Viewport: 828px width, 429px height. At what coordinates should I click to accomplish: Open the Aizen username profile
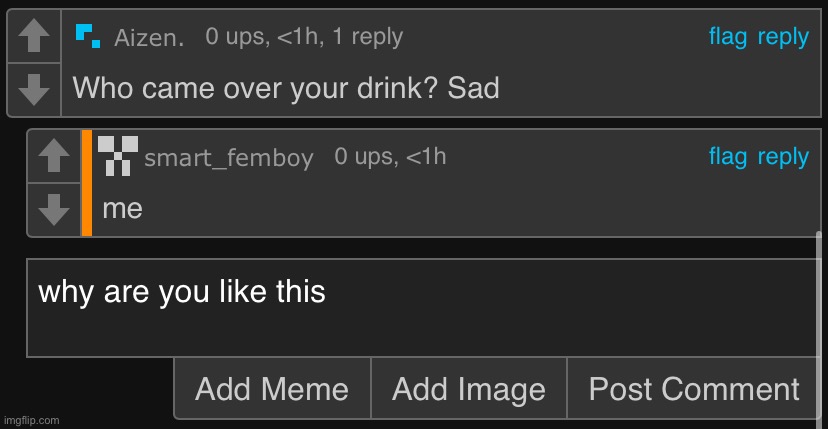[149, 39]
